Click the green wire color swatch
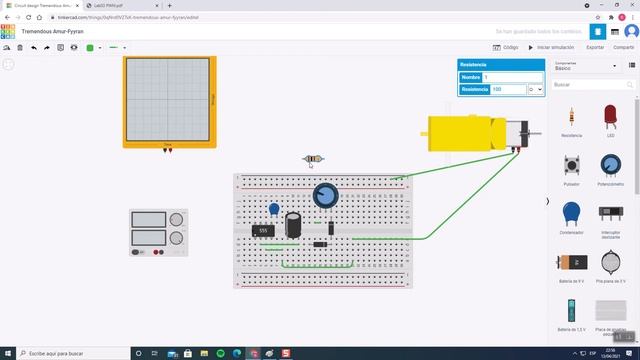Viewport: 640px width, 360px height. point(90,48)
